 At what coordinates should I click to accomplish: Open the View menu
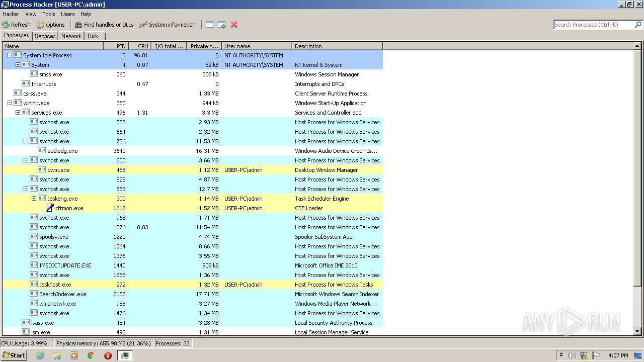click(31, 14)
